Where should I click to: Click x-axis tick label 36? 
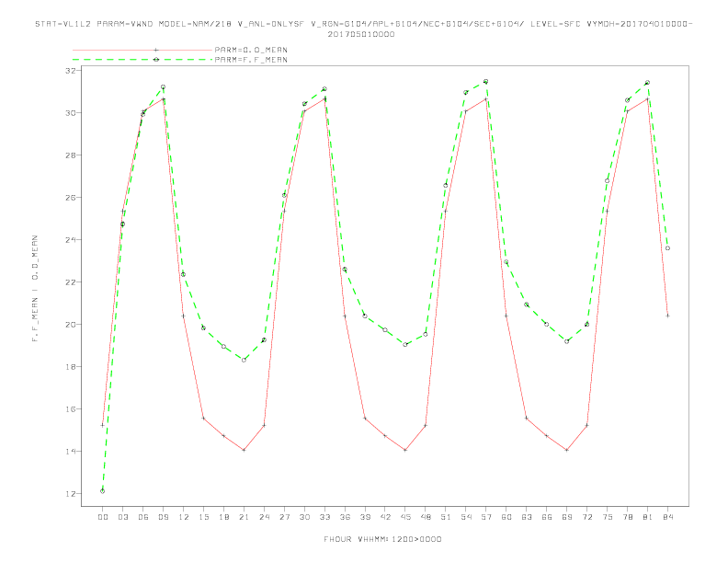coord(345,517)
